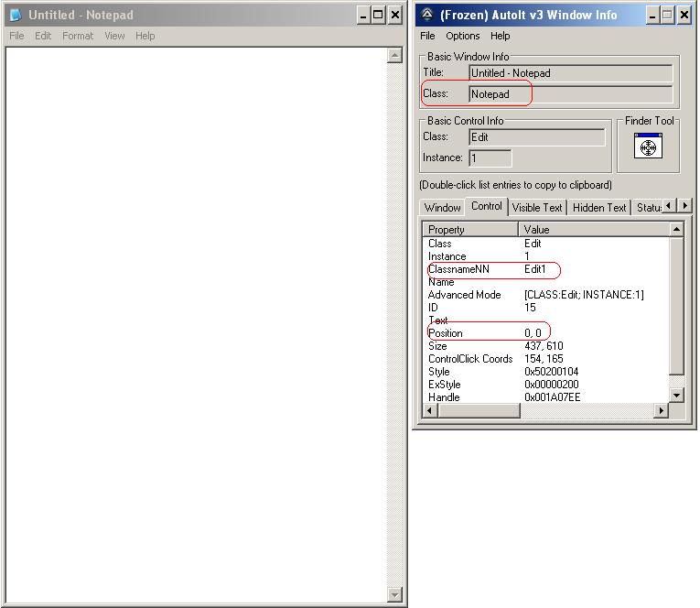Minimize the Notepad window
Screen dimensions: 700x608
pos(363,16)
